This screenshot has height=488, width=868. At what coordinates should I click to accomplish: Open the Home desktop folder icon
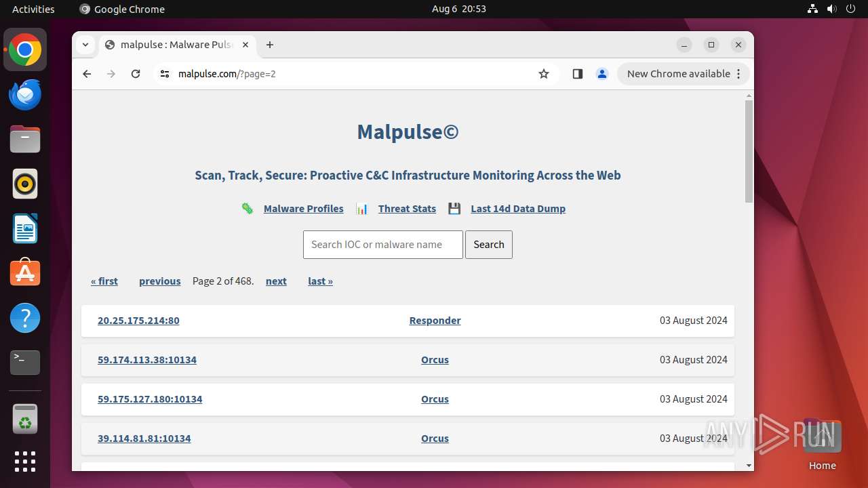(822, 445)
